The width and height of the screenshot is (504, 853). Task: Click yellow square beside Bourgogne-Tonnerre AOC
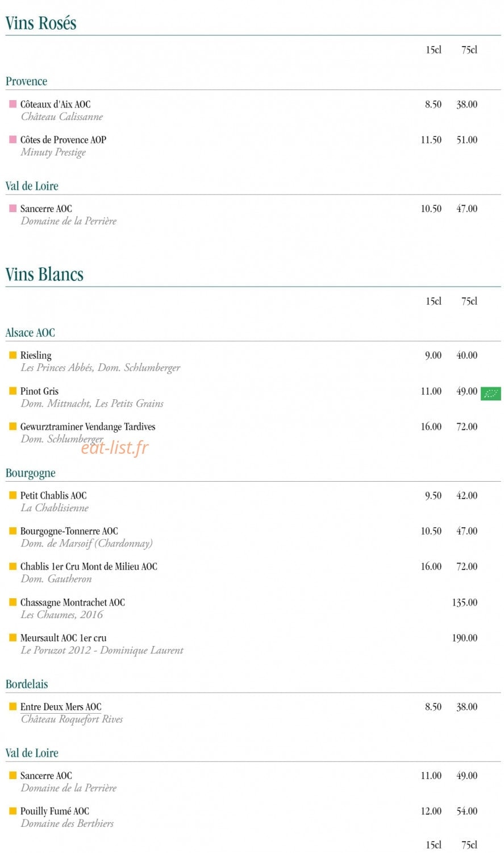pos(13,531)
